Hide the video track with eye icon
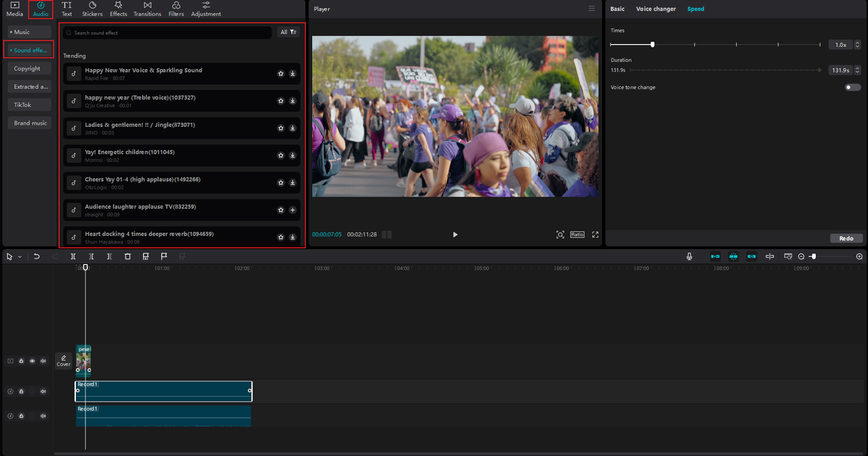The height and width of the screenshot is (456, 868). tap(32, 361)
